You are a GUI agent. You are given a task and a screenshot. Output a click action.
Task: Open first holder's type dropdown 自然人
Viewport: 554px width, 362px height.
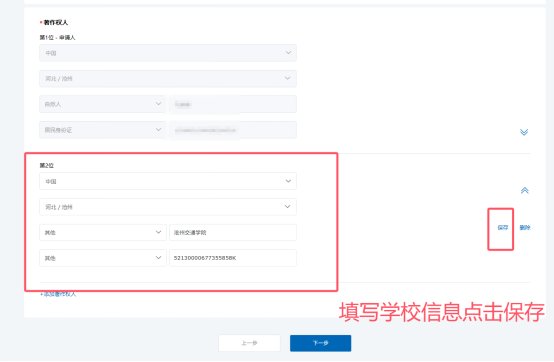click(x=102, y=104)
